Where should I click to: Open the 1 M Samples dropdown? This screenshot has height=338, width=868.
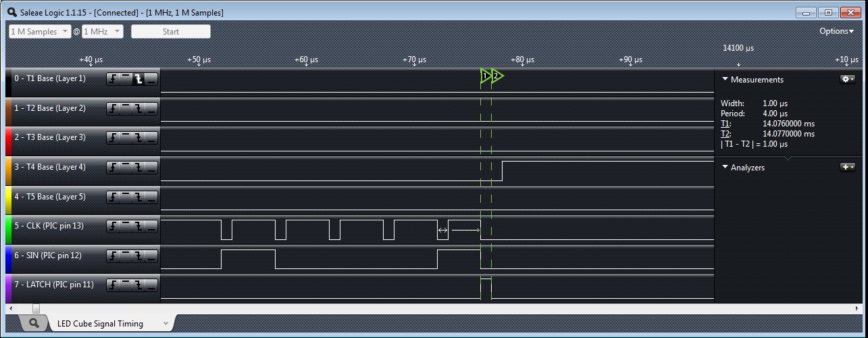pos(40,32)
